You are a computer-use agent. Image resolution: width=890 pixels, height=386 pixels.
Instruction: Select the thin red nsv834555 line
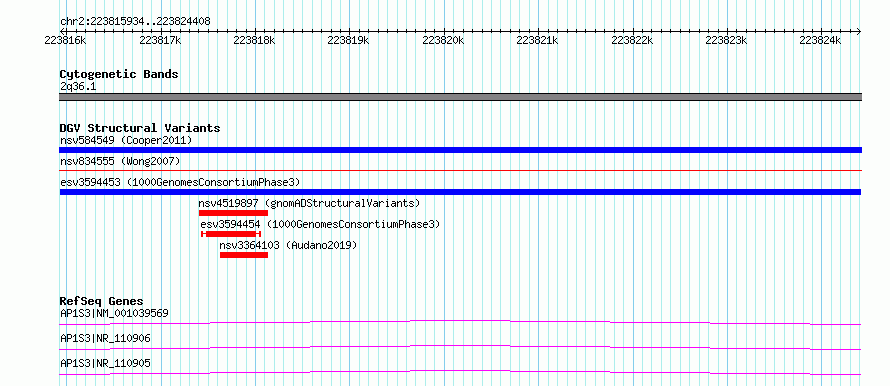[460, 170]
